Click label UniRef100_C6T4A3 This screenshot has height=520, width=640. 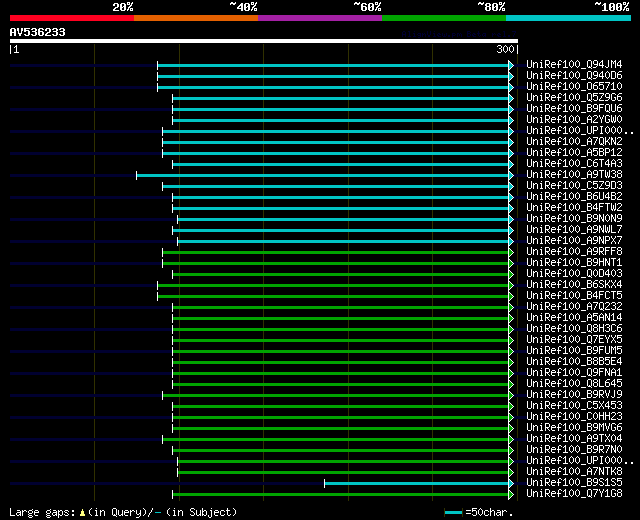(x=574, y=164)
